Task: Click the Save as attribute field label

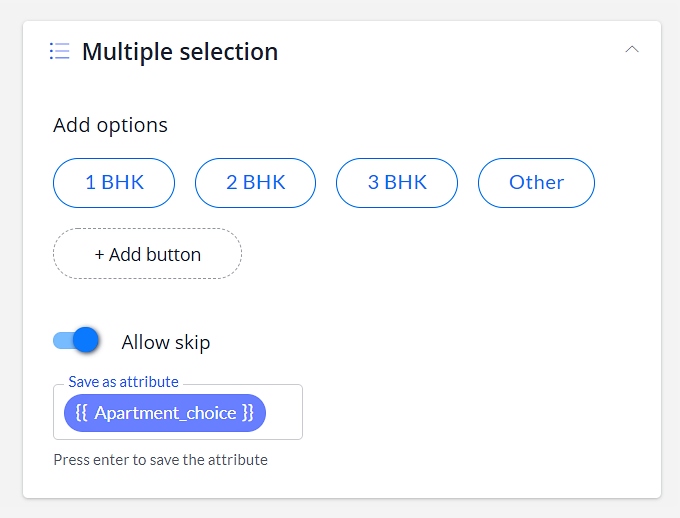Action: [x=124, y=382]
